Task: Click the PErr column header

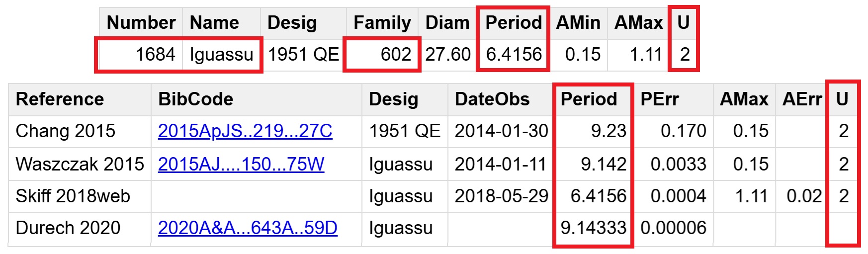Action: pos(659,99)
